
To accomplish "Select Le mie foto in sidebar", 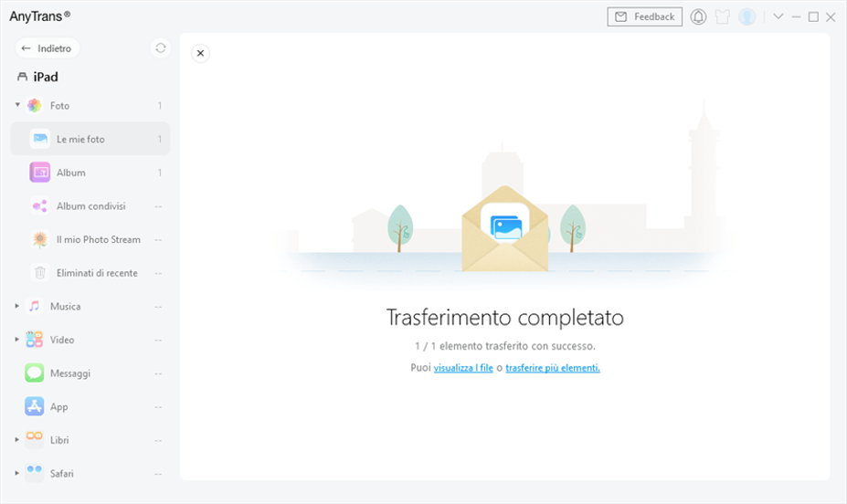I will click(80, 139).
